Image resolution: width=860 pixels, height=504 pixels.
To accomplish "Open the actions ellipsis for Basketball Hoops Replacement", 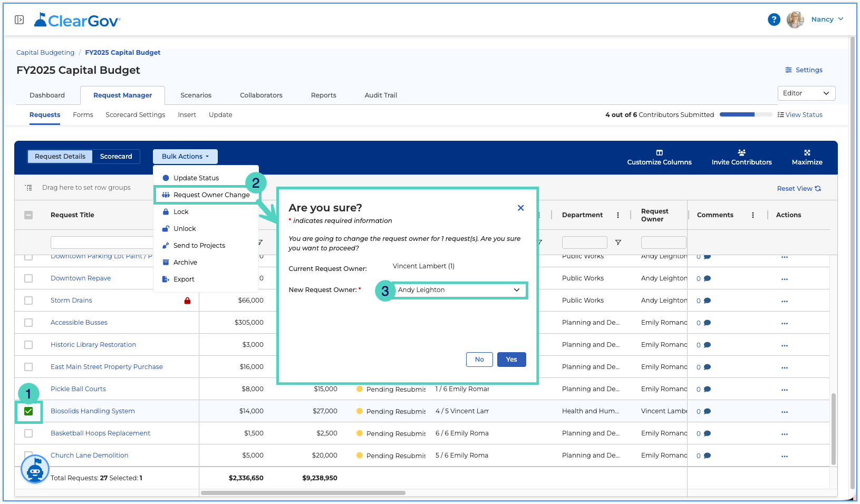I will 785,434.
